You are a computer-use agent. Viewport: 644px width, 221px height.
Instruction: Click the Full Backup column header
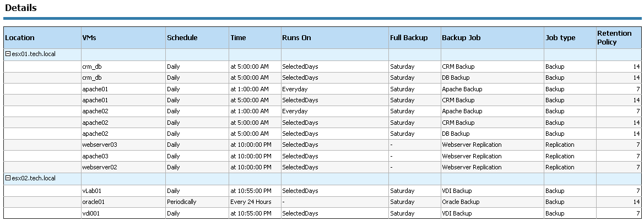pos(409,38)
